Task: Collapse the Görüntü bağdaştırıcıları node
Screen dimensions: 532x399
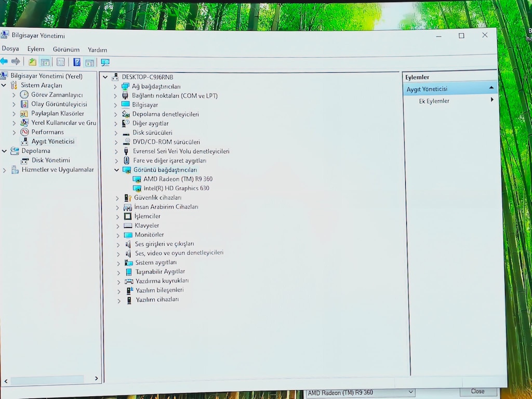Action: (117, 170)
